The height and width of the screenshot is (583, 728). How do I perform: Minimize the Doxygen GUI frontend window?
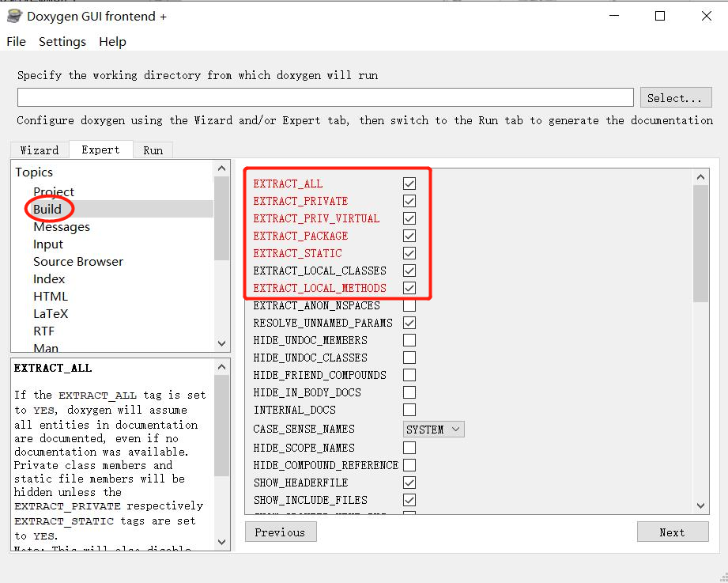pos(614,16)
